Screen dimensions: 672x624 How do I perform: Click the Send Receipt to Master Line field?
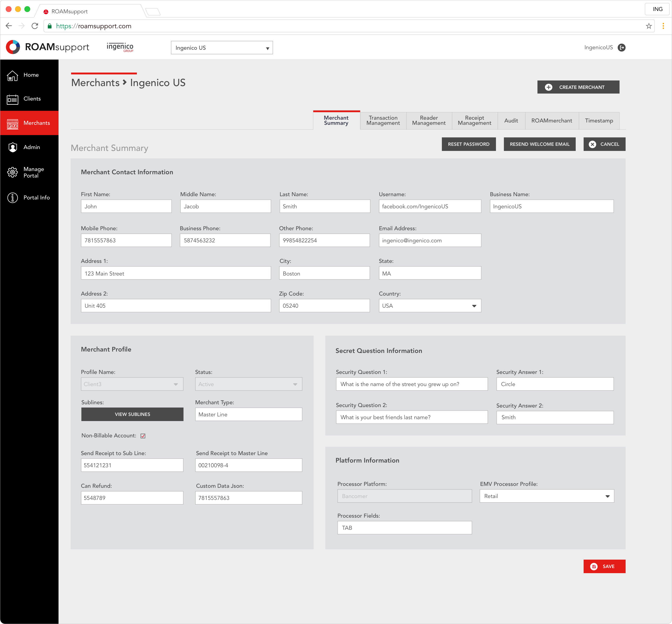[x=248, y=465]
